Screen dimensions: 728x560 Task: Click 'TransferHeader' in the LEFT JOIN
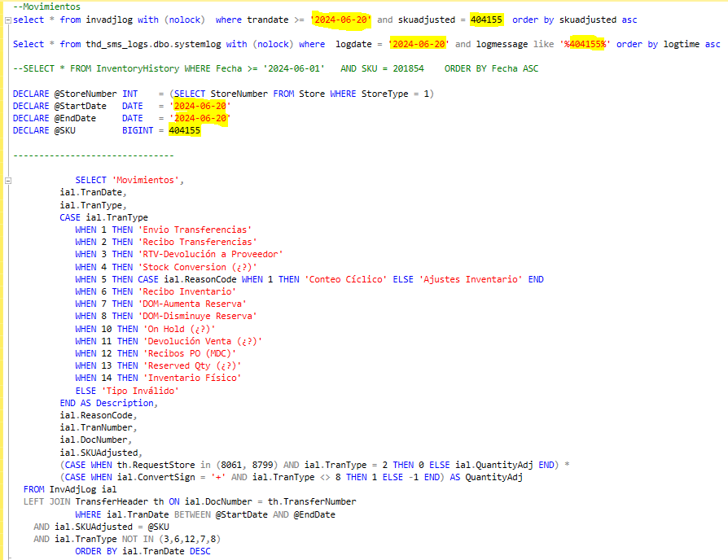coord(112,501)
